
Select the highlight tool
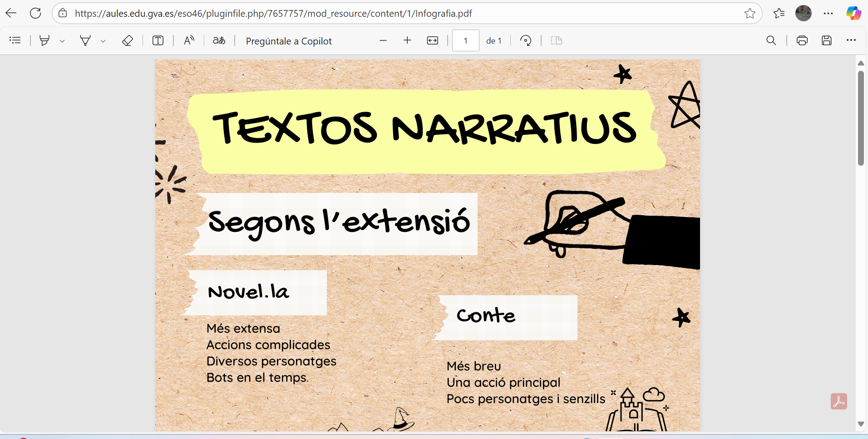[x=44, y=40]
